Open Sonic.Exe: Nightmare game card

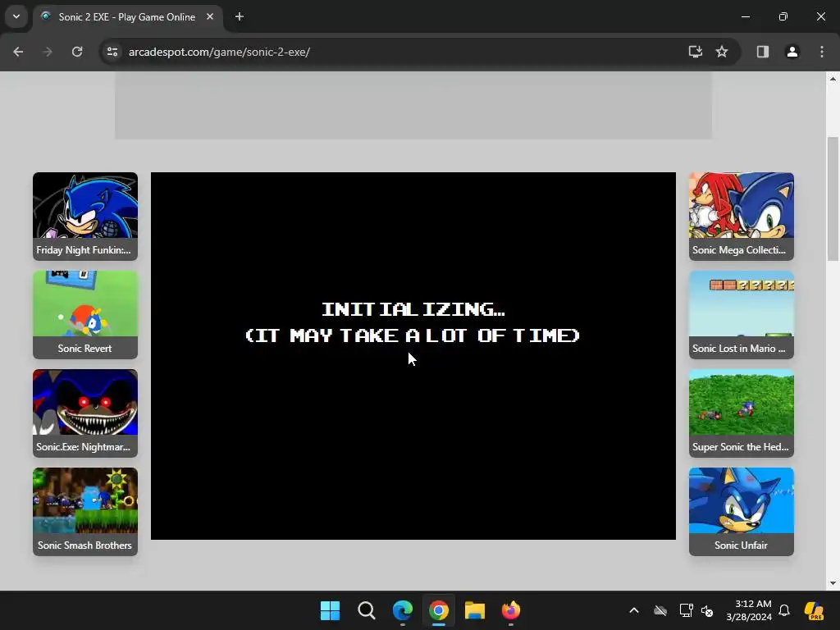click(85, 413)
